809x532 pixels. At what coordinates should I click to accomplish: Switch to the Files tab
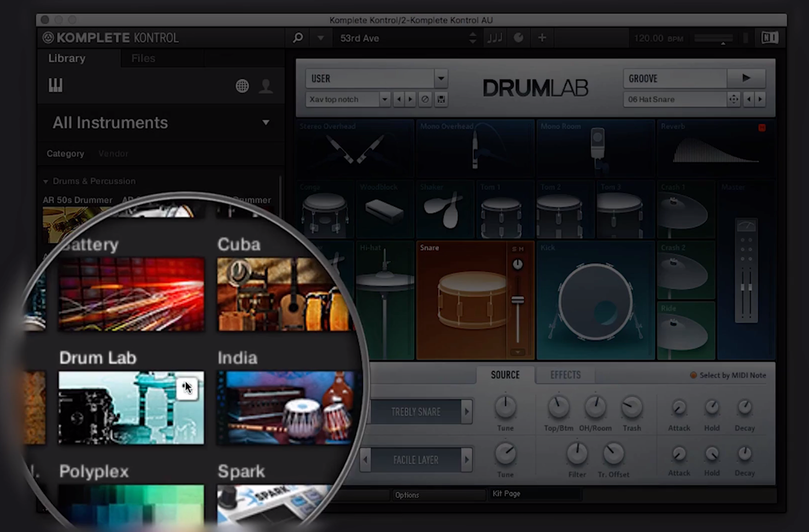tap(143, 58)
